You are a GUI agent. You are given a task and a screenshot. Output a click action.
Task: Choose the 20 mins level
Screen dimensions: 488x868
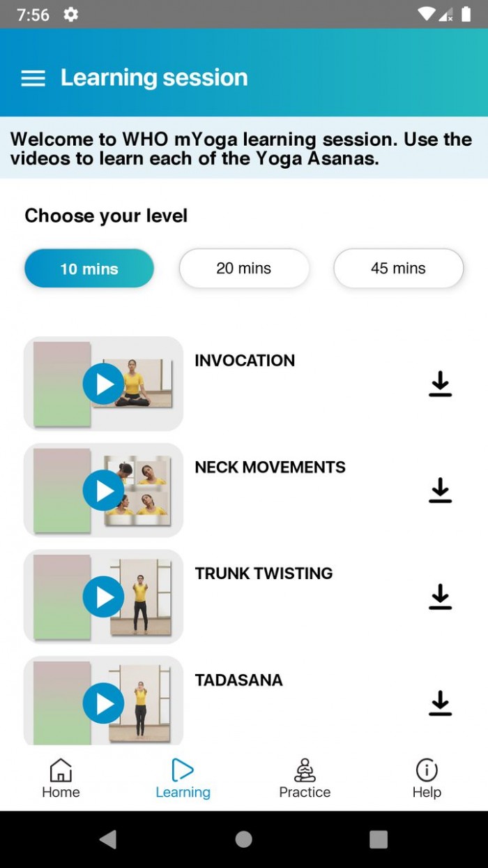(244, 269)
